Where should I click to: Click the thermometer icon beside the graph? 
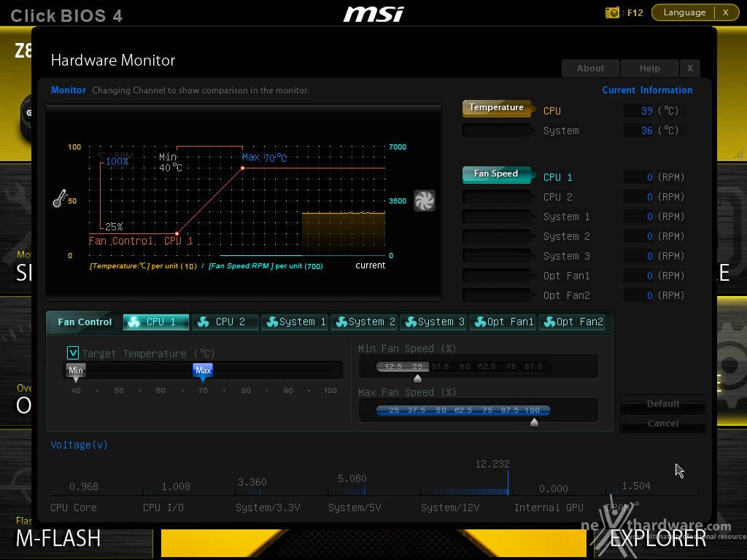click(x=60, y=198)
